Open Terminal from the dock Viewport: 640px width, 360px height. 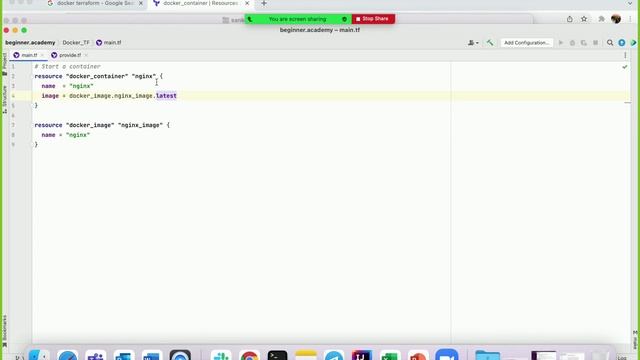click(277, 355)
